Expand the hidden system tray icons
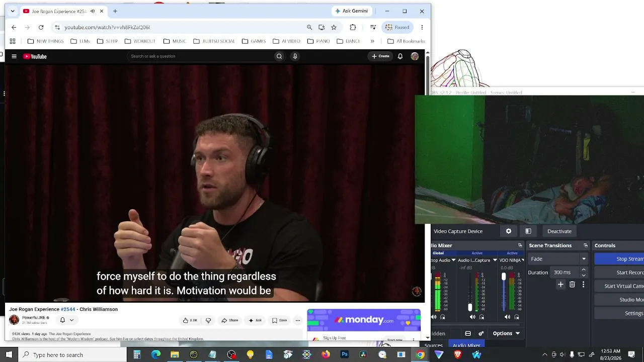 coord(544,355)
